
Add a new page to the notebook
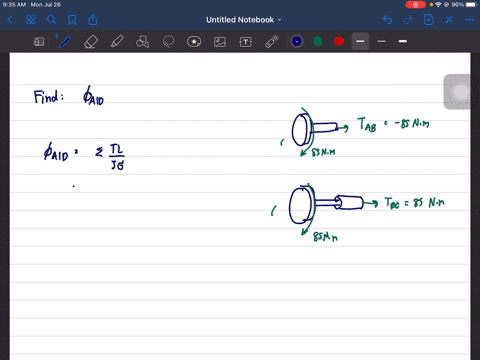point(429,20)
